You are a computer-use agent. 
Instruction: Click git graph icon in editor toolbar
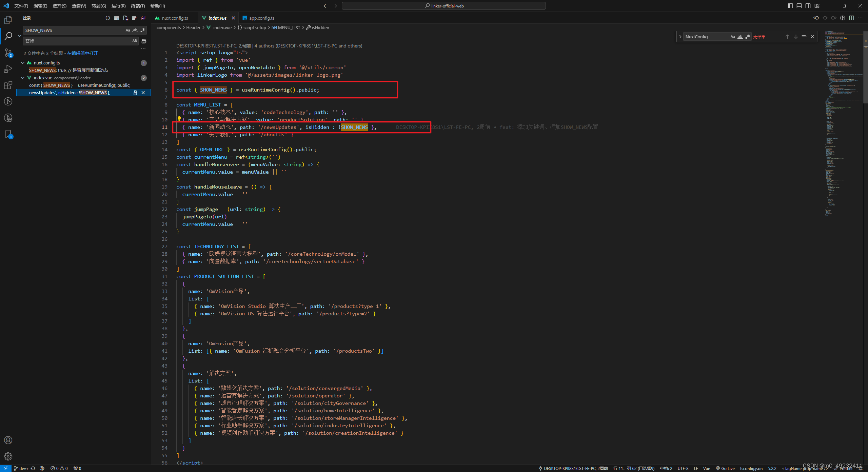click(843, 18)
